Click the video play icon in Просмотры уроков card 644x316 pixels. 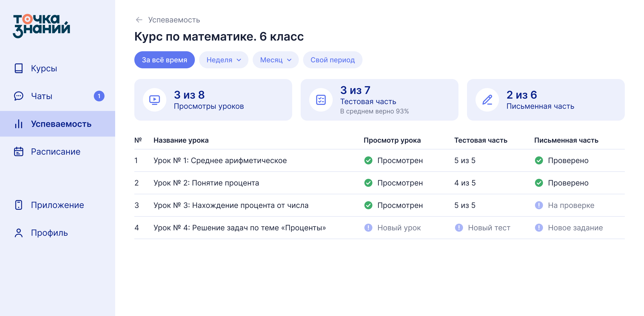(x=155, y=100)
